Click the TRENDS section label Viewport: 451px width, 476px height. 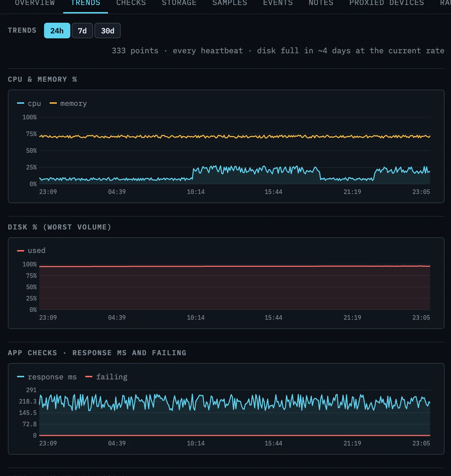[x=22, y=30]
